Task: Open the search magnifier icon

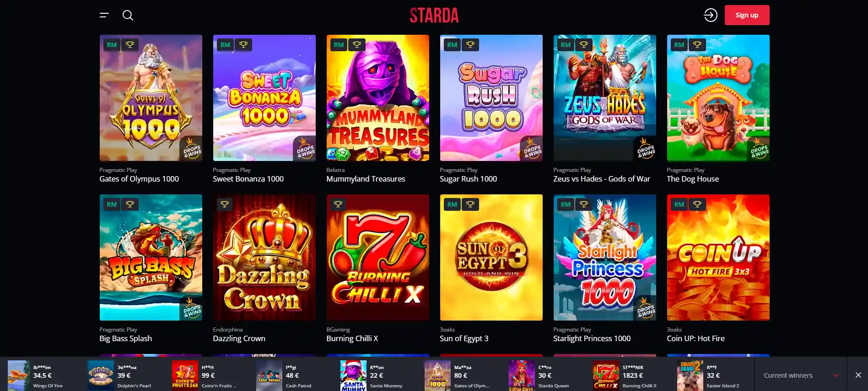Action: point(128,15)
